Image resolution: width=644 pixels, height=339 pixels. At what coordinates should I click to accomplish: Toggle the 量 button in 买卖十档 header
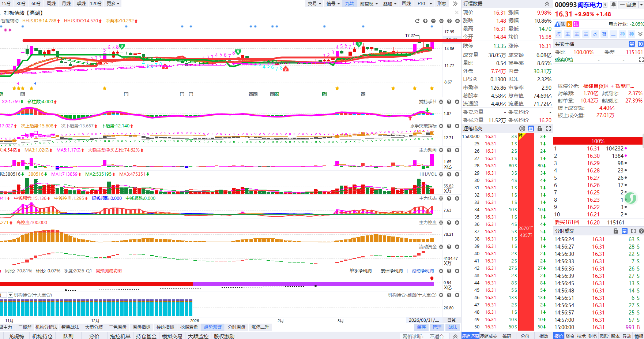(x=632, y=44)
